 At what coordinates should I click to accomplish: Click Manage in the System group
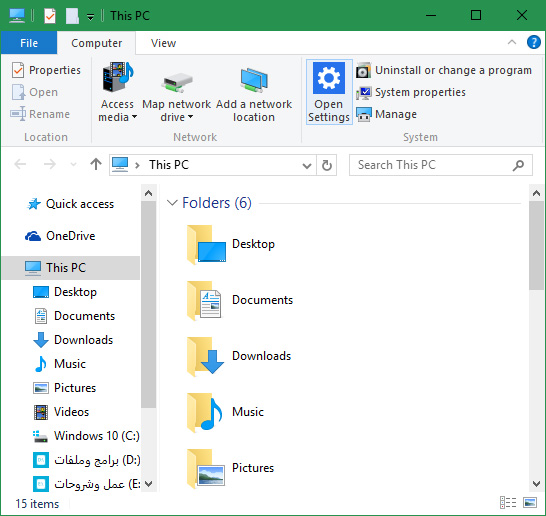tap(386, 114)
